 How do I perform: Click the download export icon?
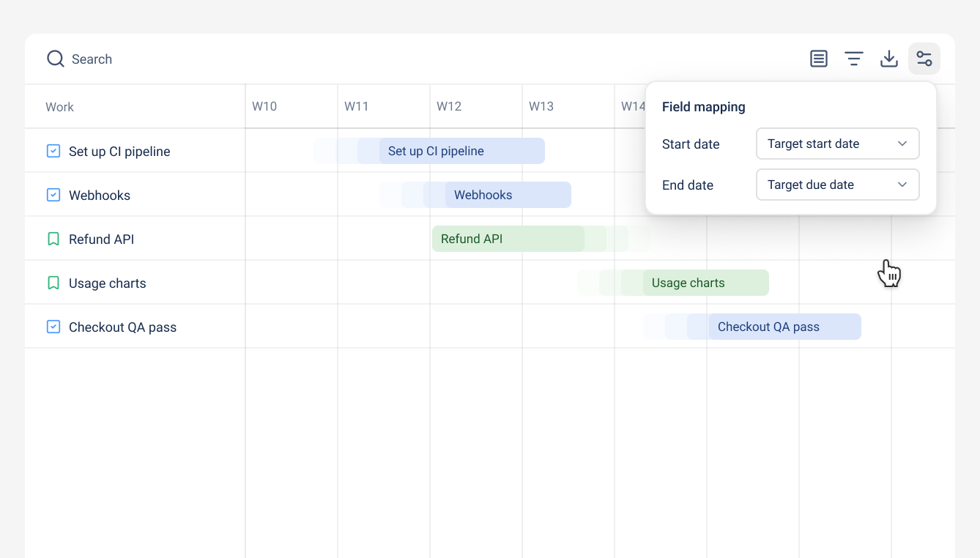point(889,59)
